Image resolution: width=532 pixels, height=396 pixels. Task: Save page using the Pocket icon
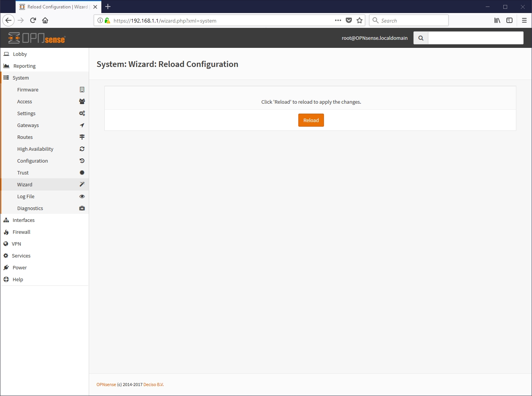(x=349, y=20)
